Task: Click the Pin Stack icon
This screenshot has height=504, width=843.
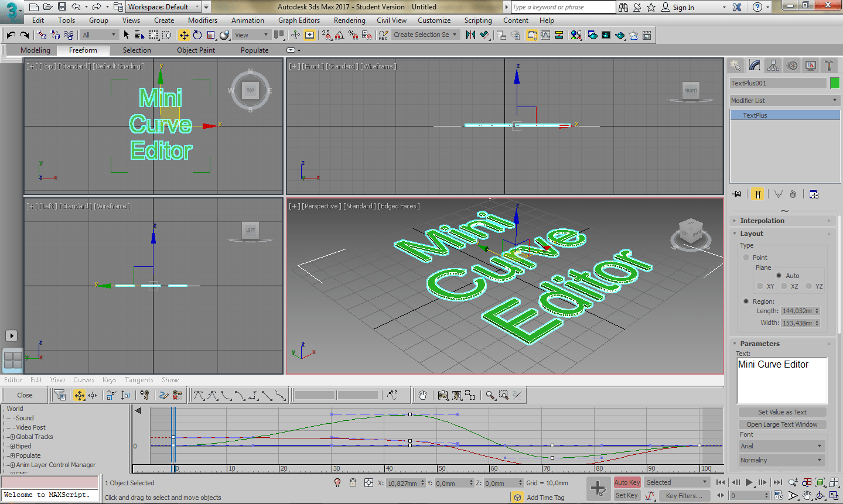Action: point(737,194)
